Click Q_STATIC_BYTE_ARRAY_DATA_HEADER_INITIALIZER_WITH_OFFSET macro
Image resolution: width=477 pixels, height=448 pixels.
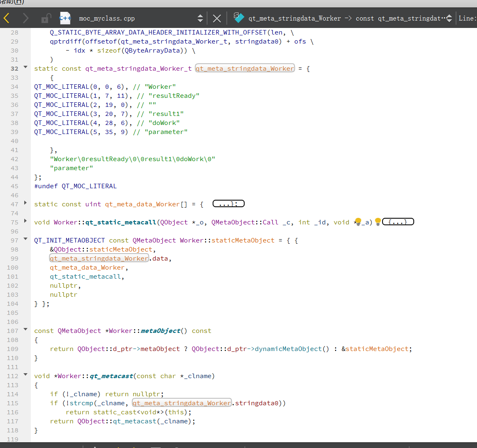pos(158,32)
